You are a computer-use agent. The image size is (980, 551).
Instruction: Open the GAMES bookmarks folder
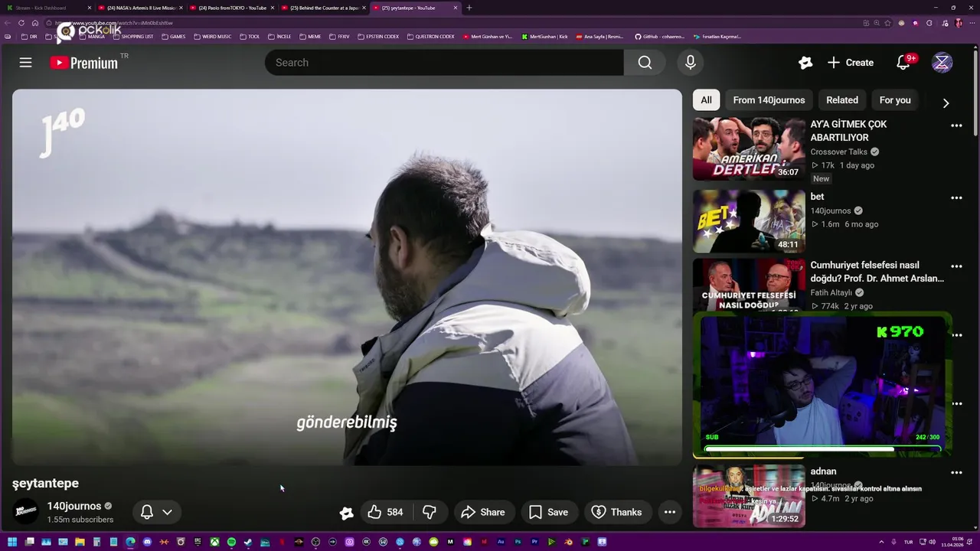(173, 36)
